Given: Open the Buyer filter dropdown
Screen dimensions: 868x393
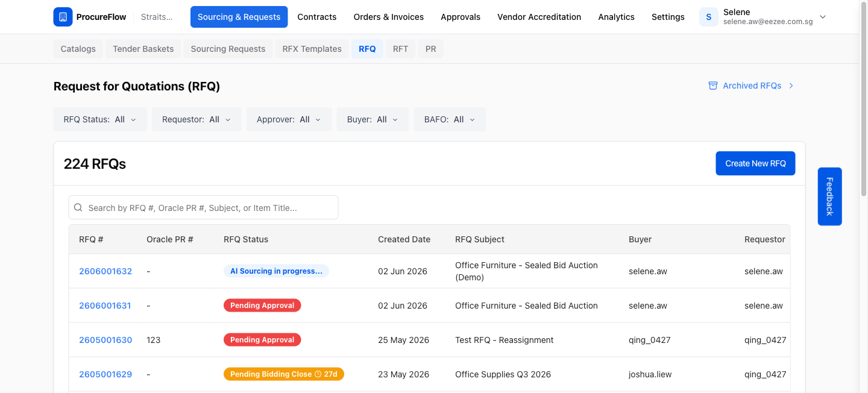Looking at the screenshot, I should [373, 119].
